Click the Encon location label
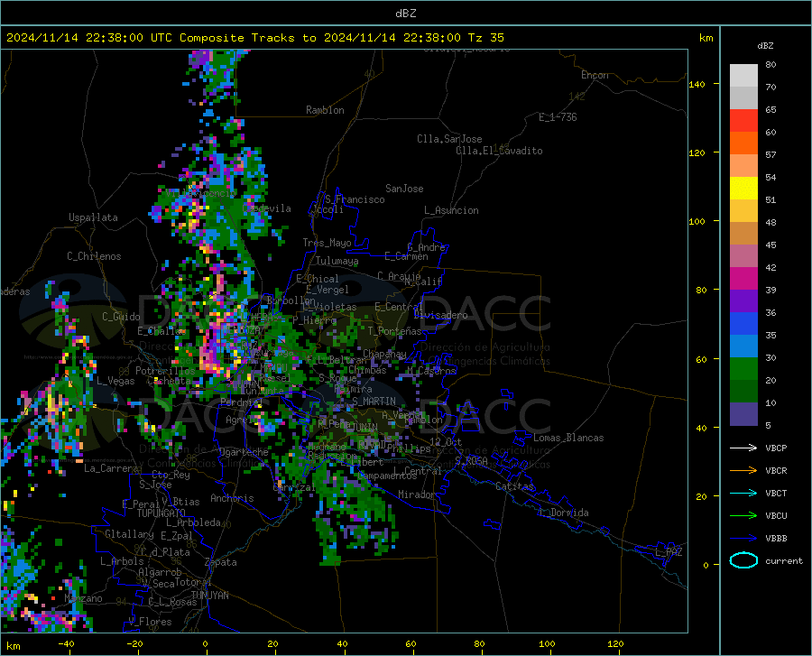Image resolution: width=812 pixels, height=656 pixels. tap(595, 75)
